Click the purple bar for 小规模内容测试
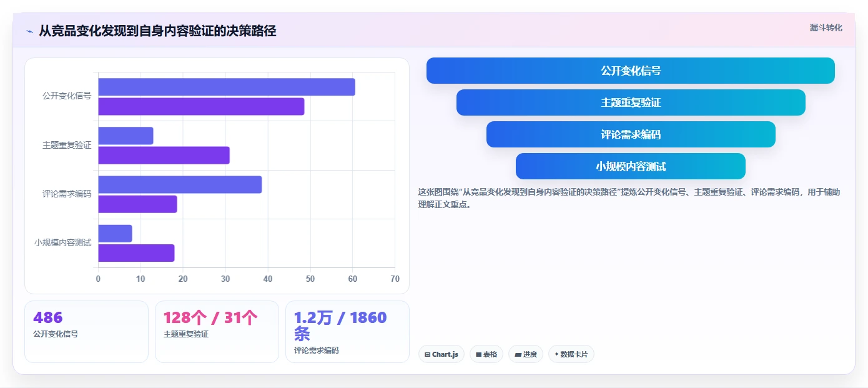 [136, 253]
